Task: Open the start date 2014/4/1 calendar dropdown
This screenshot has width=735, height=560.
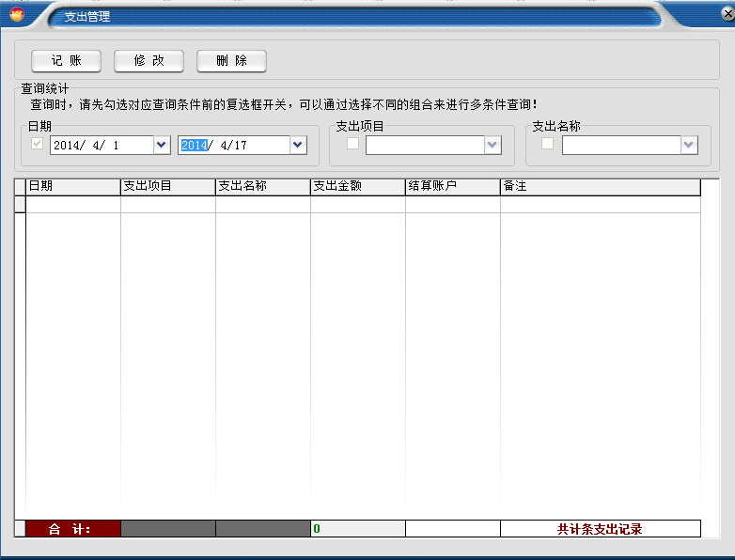Action: (161, 145)
